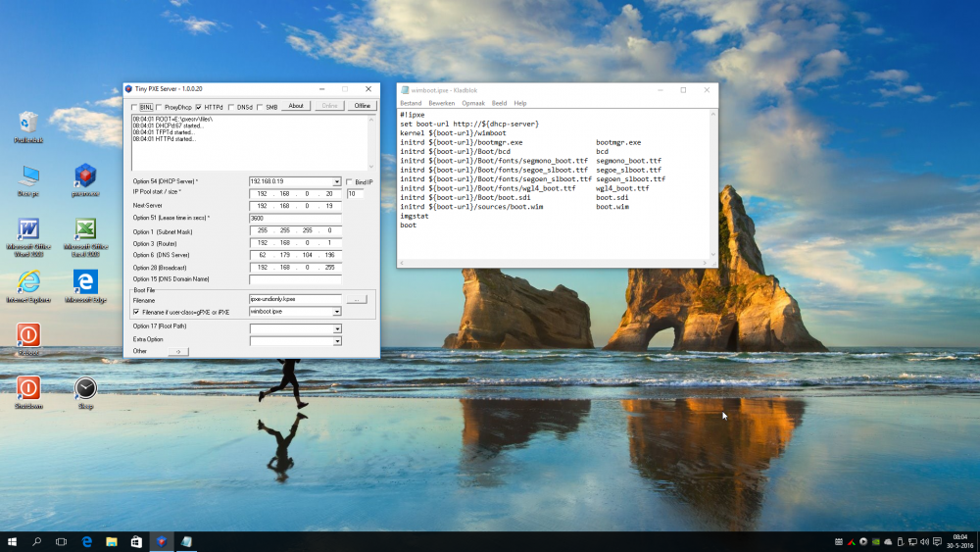Click the Online button

point(329,106)
